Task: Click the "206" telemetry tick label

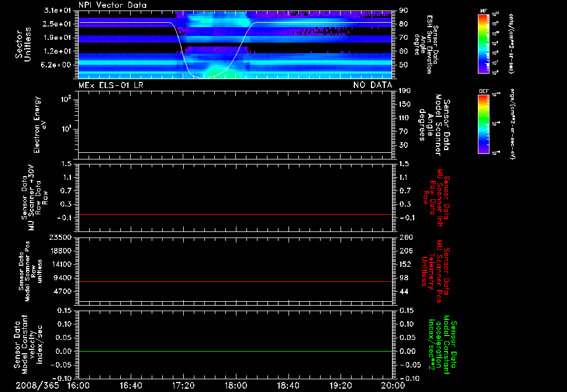Action: [x=405, y=251]
